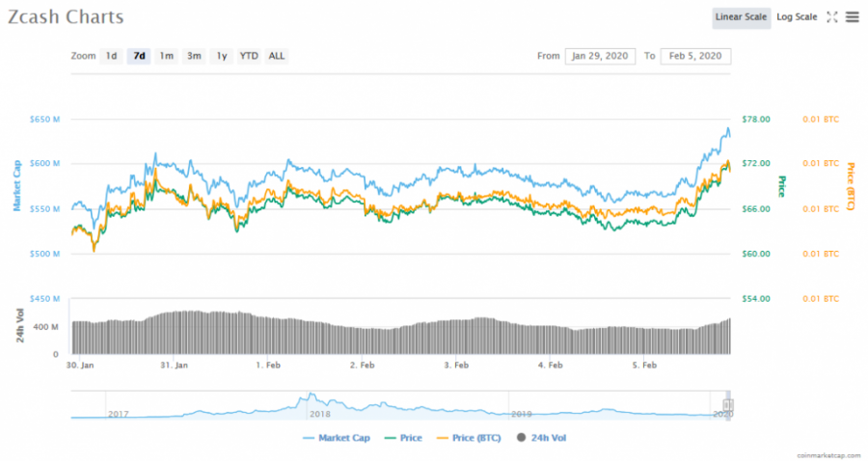Click 2018 peak in the navigator timeline
The image size is (868, 461).
pos(311,395)
